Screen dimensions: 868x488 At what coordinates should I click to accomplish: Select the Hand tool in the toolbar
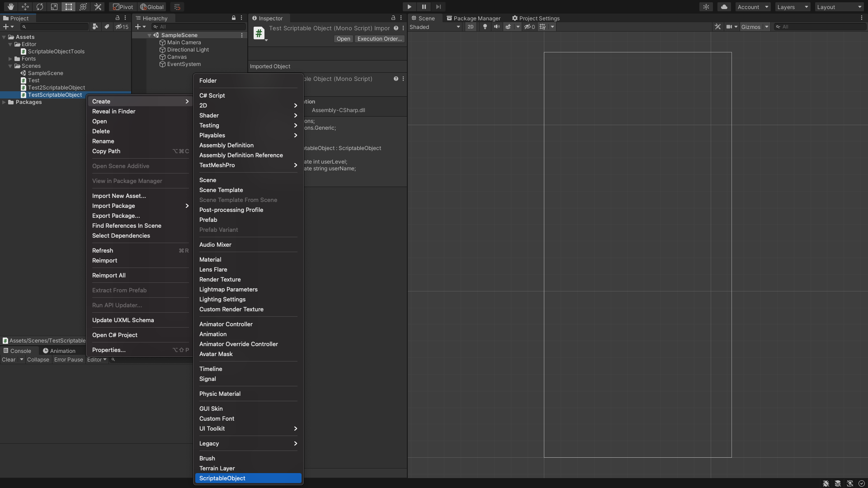10,7
